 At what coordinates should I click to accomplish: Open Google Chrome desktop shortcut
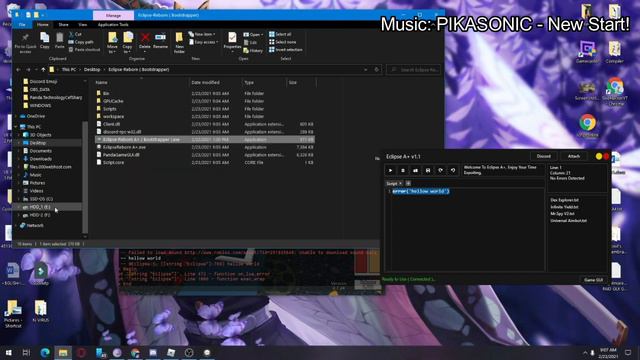click(x=587, y=125)
